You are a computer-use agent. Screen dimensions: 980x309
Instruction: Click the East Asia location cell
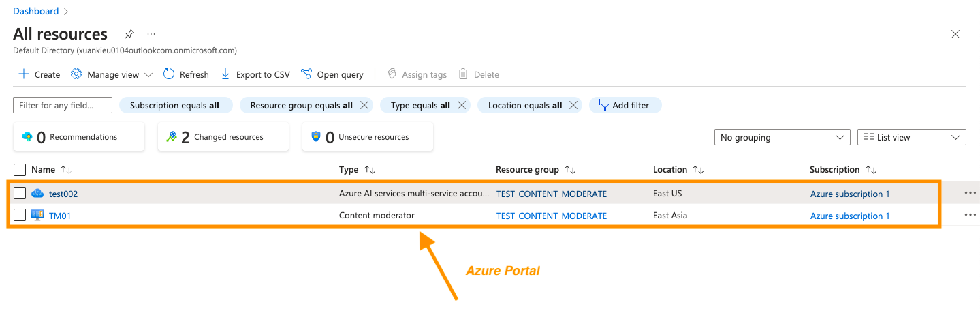click(x=670, y=215)
